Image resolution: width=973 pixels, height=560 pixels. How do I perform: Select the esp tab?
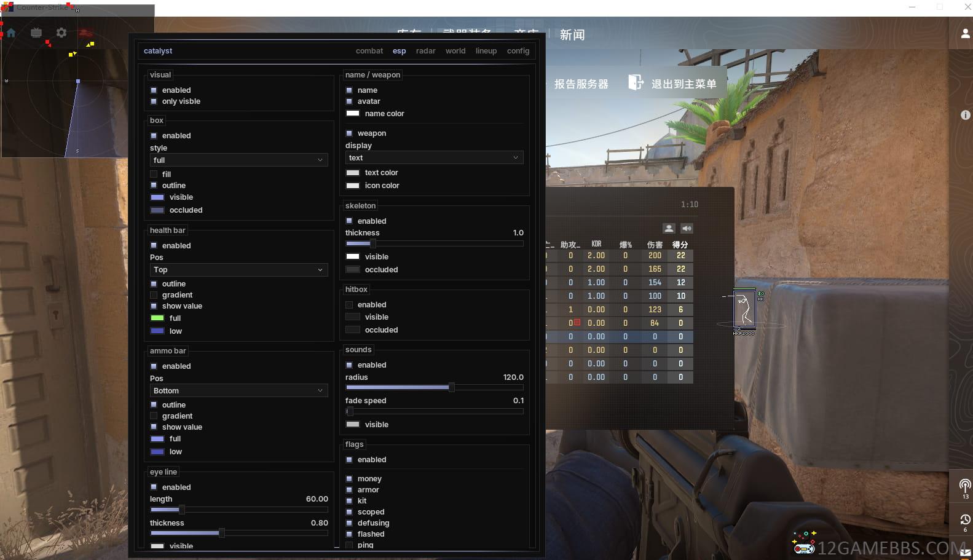point(400,51)
